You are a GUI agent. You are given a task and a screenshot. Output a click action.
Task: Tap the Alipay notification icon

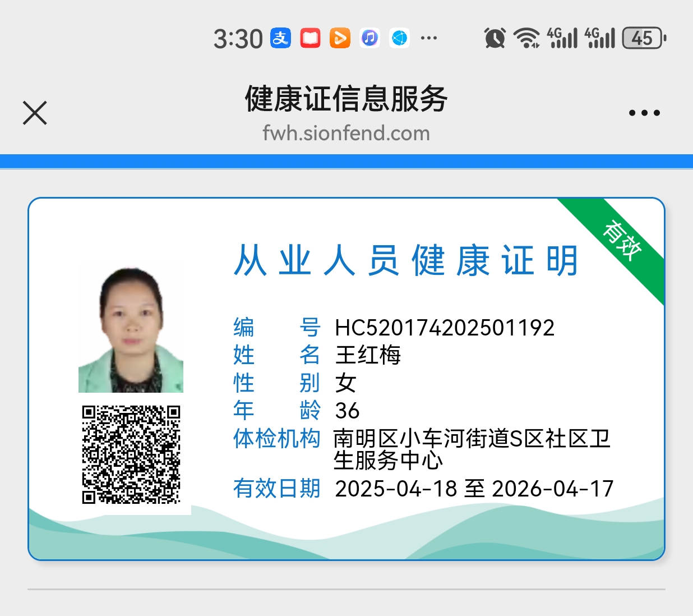(280, 38)
